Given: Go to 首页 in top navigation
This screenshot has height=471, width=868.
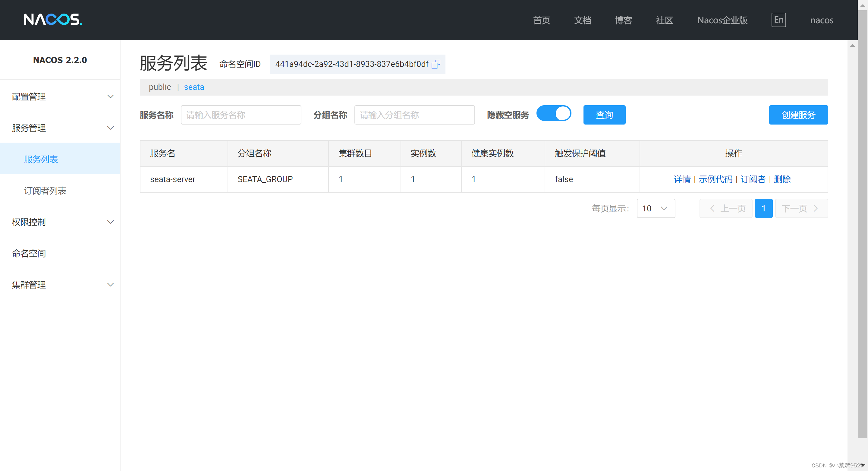Looking at the screenshot, I should [x=542, y=20].
